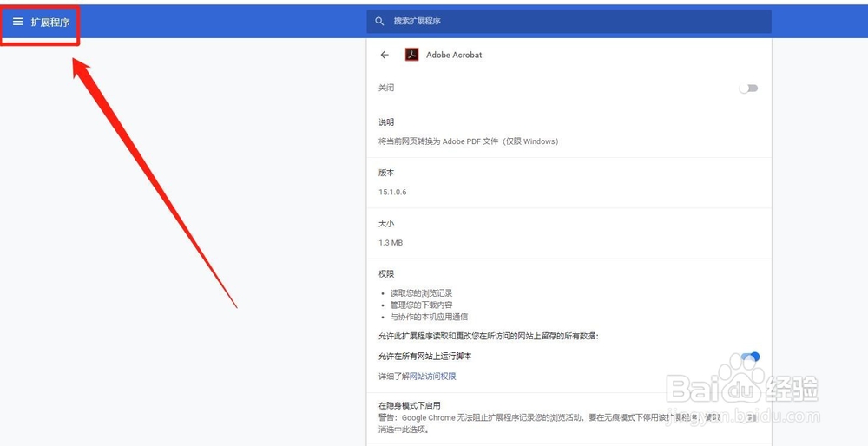The image size is (868, 446).
Task: Select the size value 1.3 MB
Action: tap(391, 243)
